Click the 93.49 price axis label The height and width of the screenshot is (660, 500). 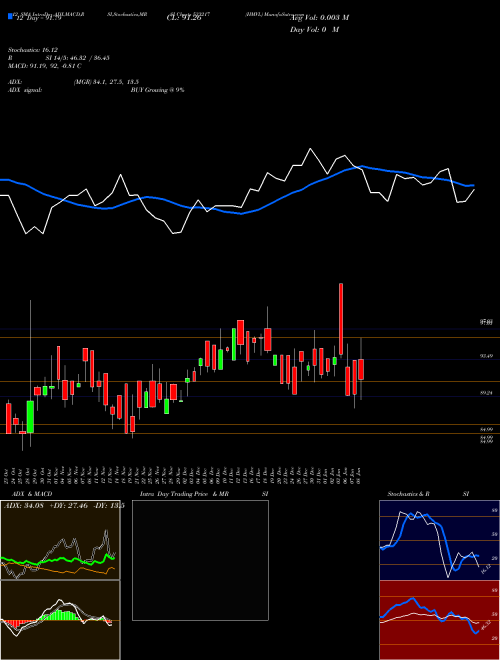tap(487, 356)
